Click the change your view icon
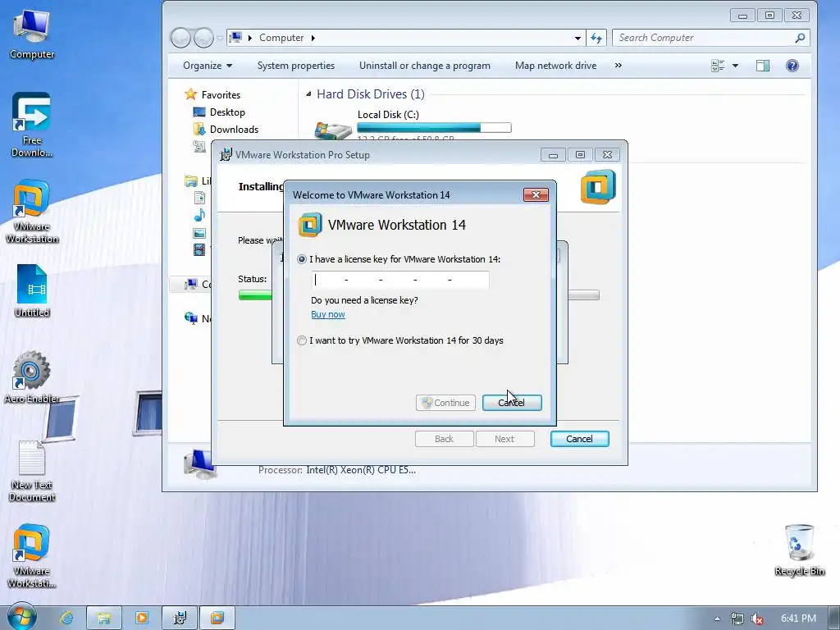840x630 pixels. coord(718,66)
